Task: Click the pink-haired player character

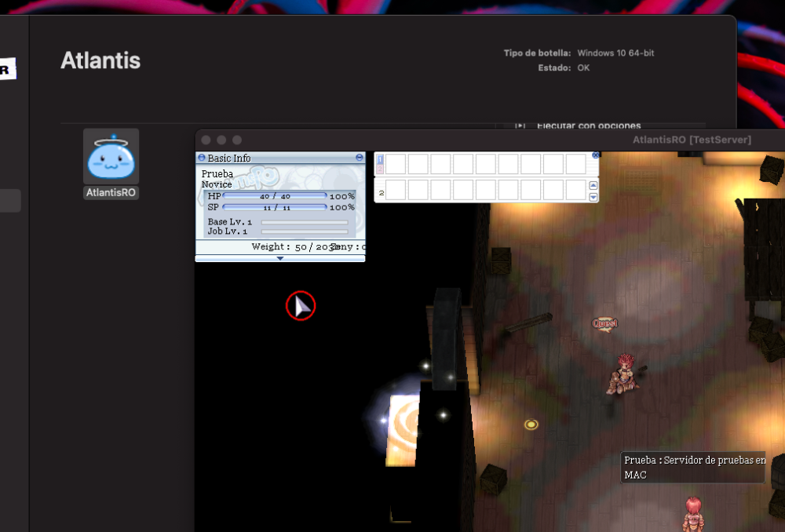Action: click(692, 512)
